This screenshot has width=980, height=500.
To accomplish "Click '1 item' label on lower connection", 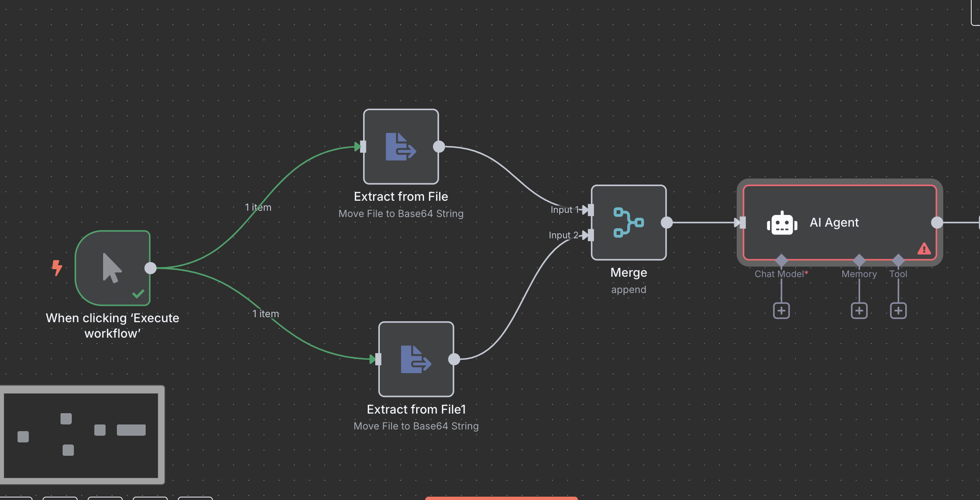I will pos(265,314).
